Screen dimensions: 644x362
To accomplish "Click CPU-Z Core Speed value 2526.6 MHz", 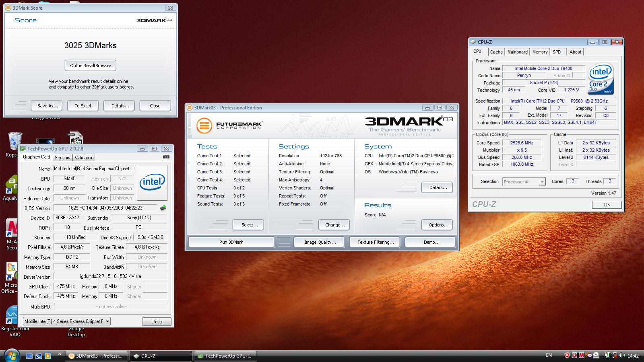I will pyautogui.click(x=522, y=143).
